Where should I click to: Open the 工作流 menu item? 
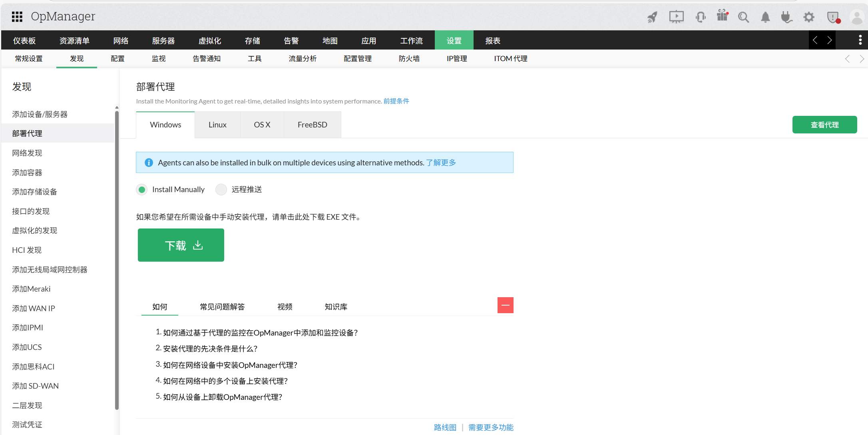coord(411,40)
